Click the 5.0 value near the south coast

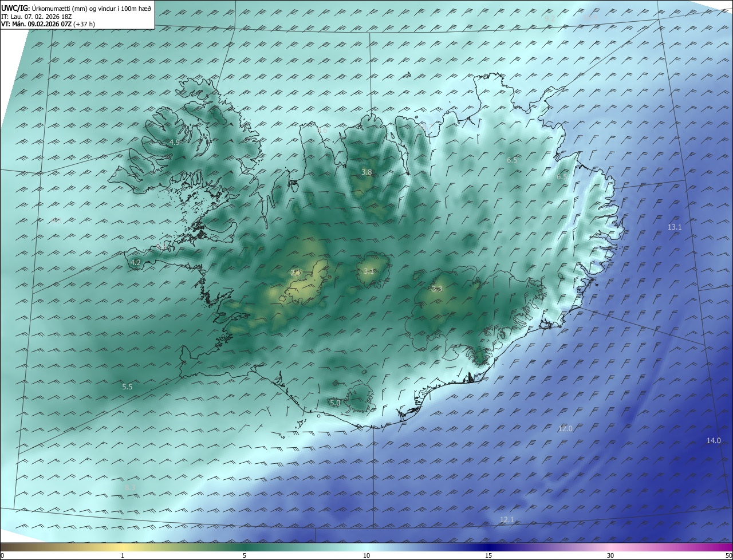click(335, 403)
